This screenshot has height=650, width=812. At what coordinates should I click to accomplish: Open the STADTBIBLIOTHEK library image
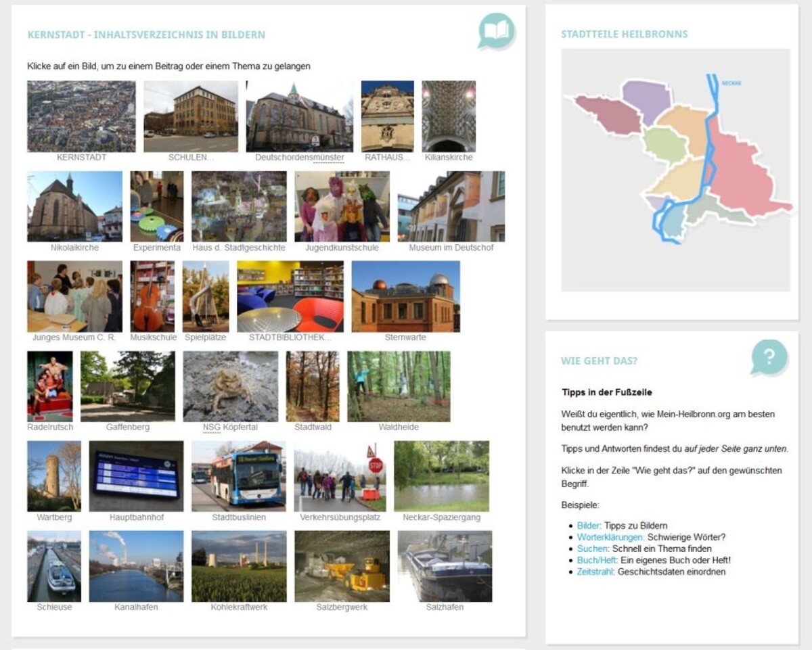pyautogui.click(x=290, y=296)
